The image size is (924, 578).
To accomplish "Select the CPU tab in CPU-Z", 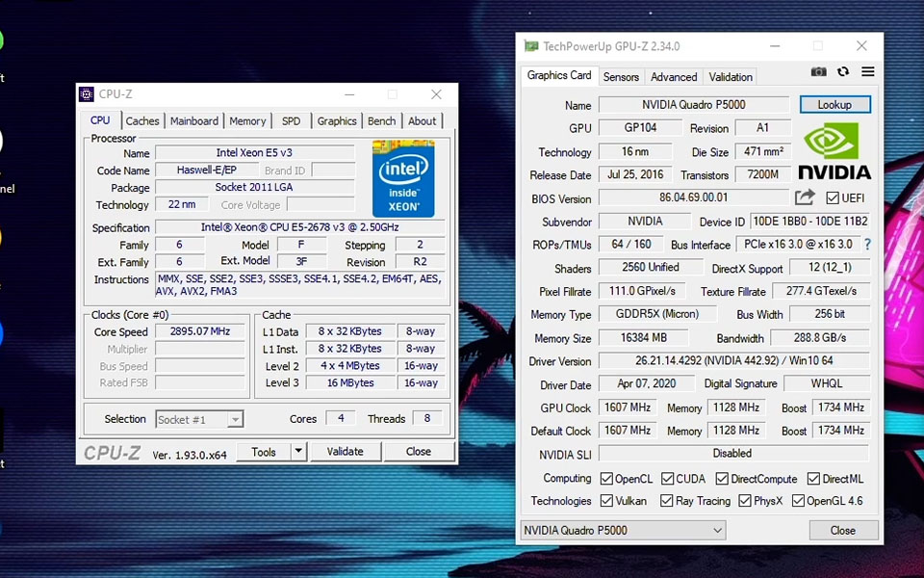I will point(100,119).
